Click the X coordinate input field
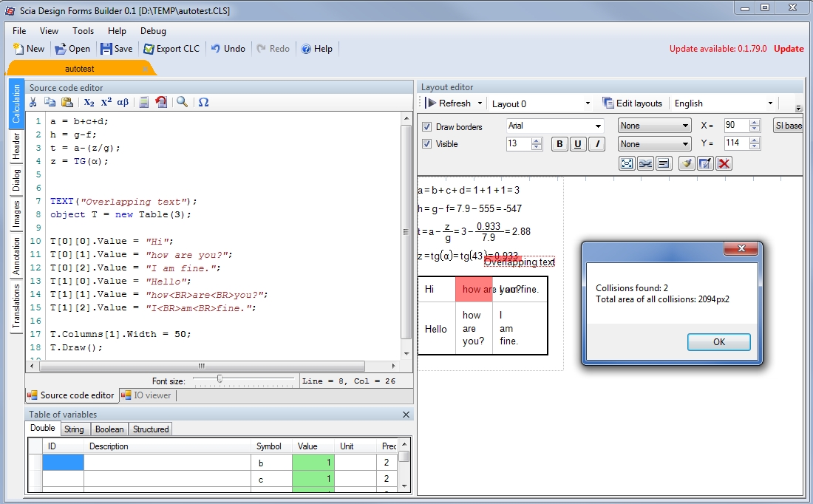Viewport: 813px width, 504px height. click(x=737, y=126)
